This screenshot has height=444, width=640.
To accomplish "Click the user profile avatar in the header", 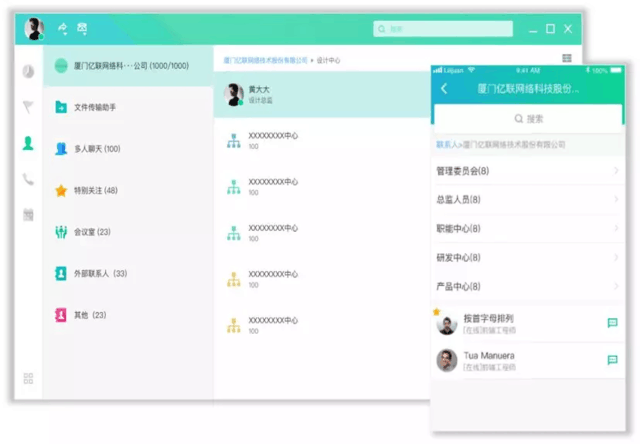I will click(x=34, y=29).
